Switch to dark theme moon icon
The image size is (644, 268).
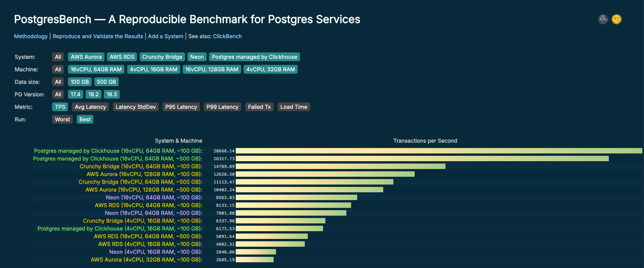point(603,20)
